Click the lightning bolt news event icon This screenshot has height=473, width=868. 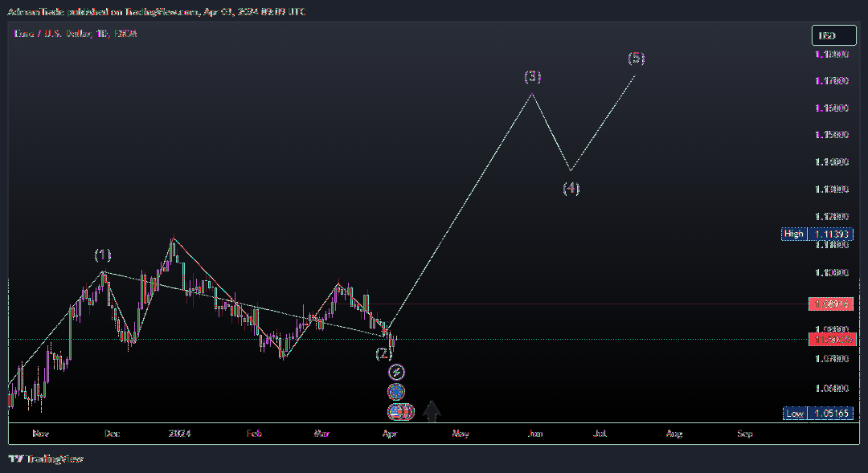[x=396, y=372]
